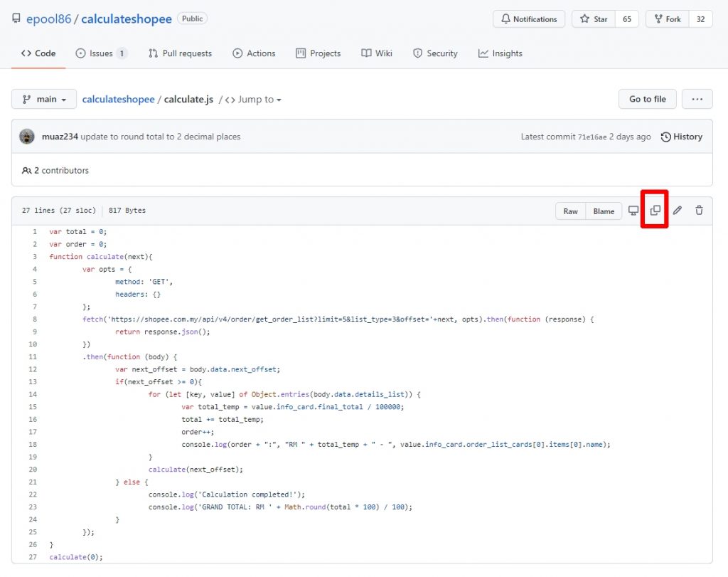Click the Blame button
This screenshot has width=728, height=577.
point(604,211)
